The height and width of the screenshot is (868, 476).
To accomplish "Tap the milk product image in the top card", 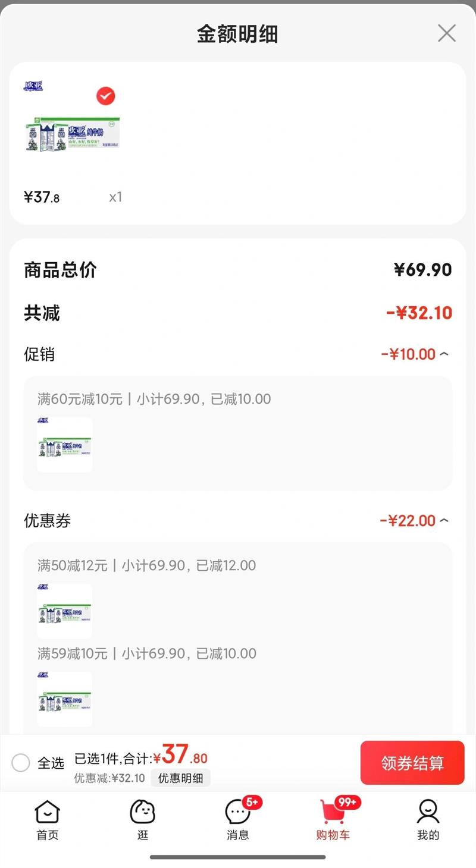I will [x=73, y=134].
